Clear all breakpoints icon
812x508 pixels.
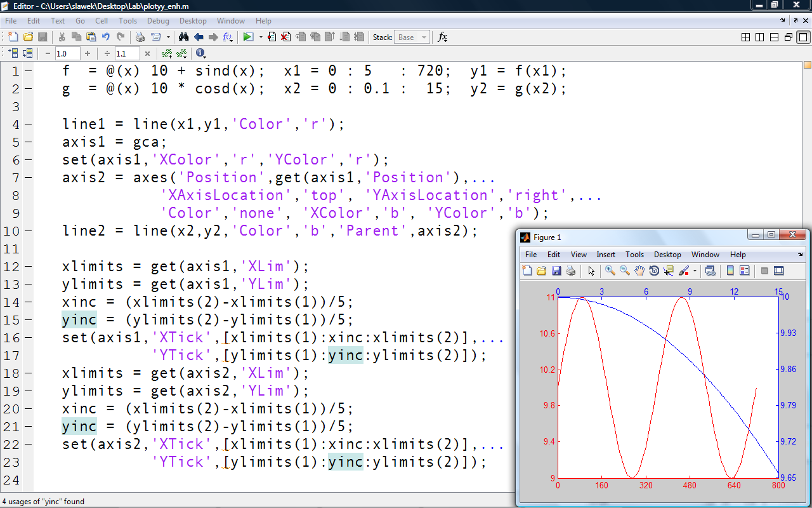click(x=286, y=37)
